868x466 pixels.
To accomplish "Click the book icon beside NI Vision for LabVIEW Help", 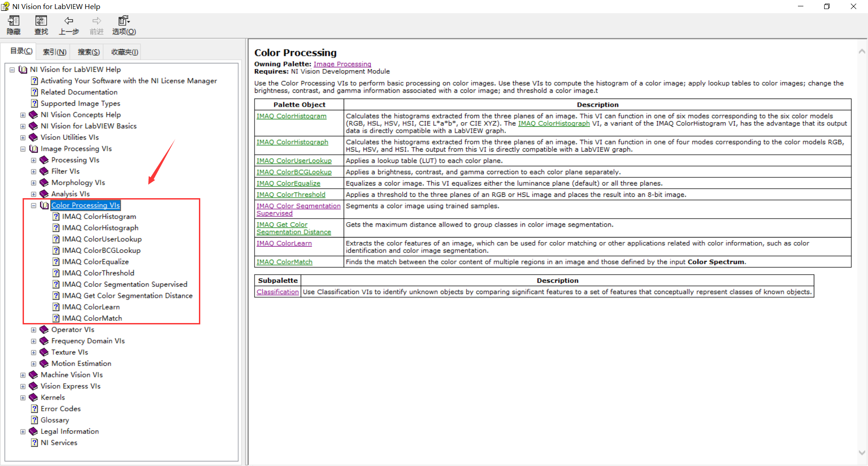I will tap(23, 70).
